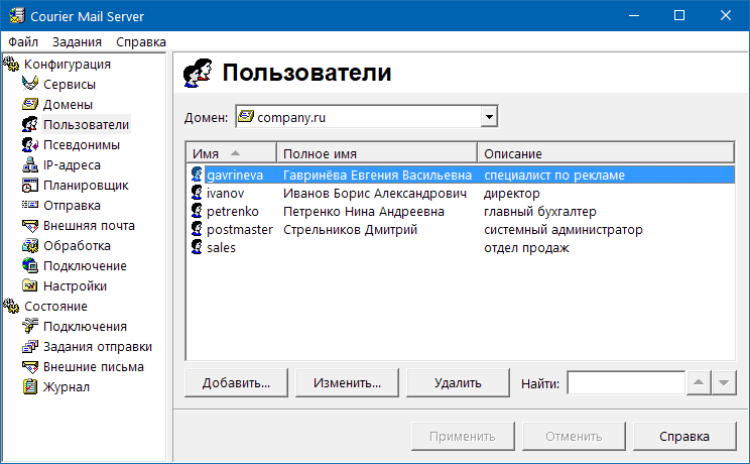Click the user icon beside petrenko
Image resolution: width=750 pixels, height=464 pixels.
[x=197, y=210]
